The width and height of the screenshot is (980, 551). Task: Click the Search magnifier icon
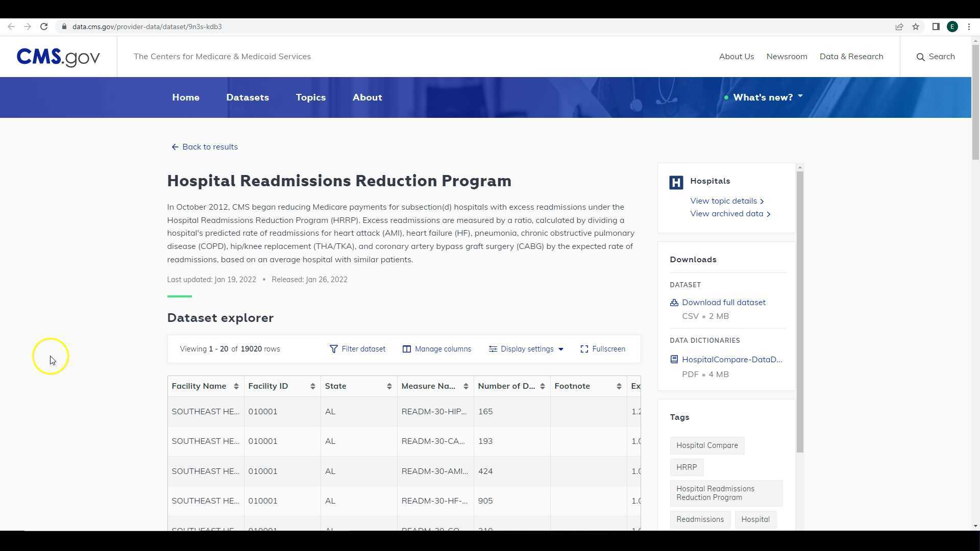920,57
